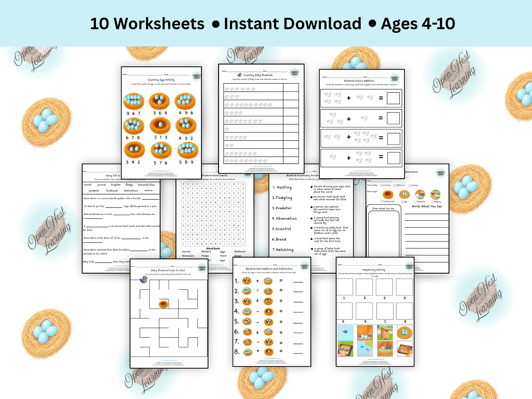Open the Baby Bluebird Finds His Nest maze
Viewport: 532px width, 399px height.
click(169, 313)
